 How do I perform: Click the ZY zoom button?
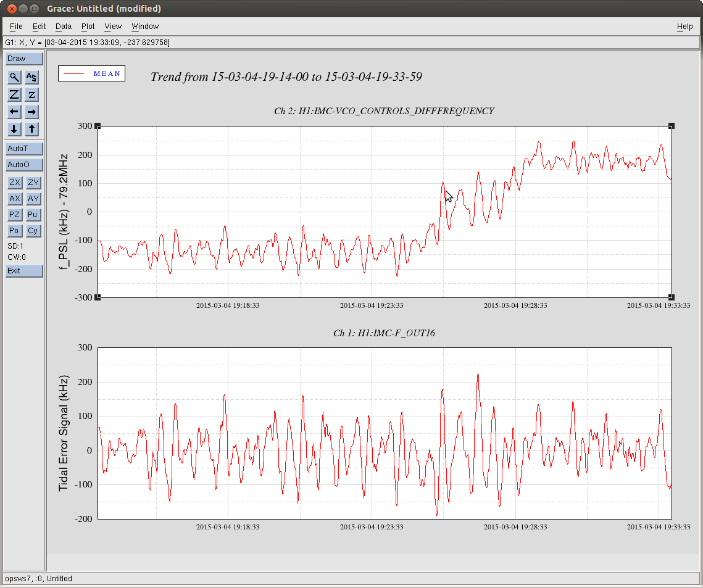[33, 183]
